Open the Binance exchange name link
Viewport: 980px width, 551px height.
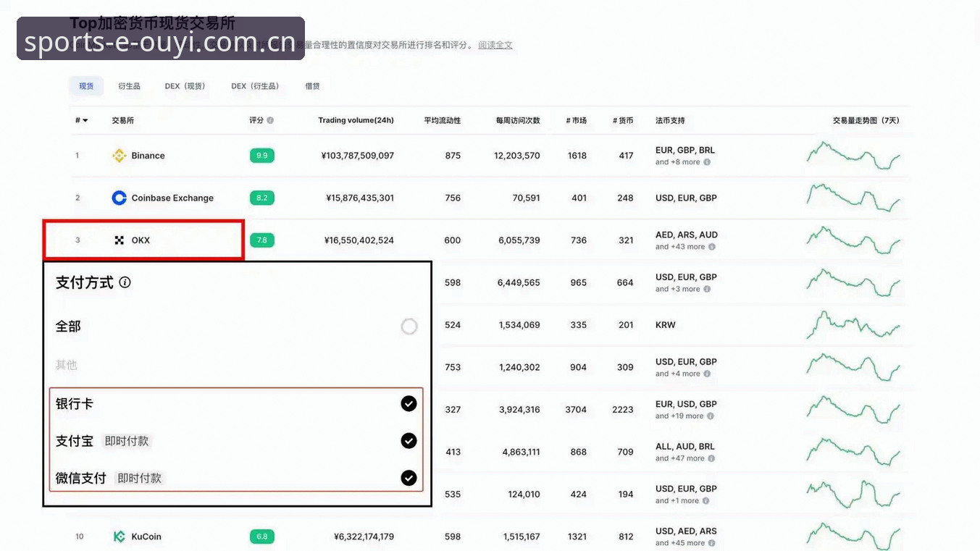click(x=148, y=156)
